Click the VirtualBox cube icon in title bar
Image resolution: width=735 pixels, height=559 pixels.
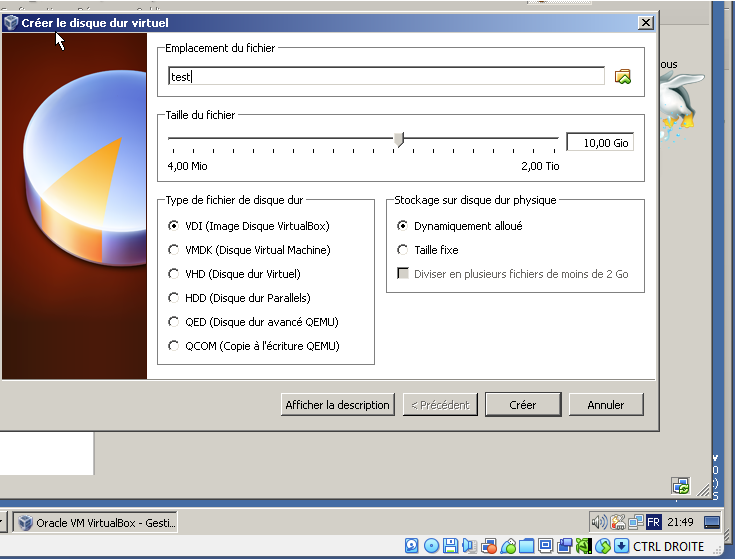coord(11,22)
